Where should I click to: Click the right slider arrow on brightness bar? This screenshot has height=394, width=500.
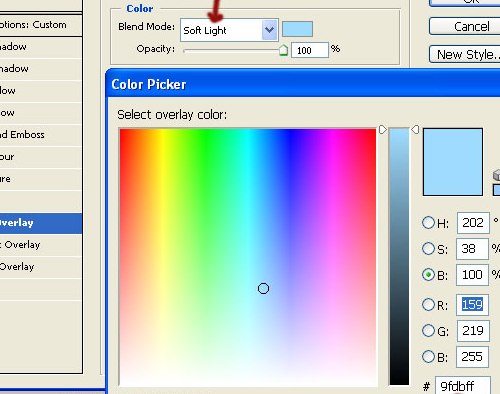click(x=415, y=130)
